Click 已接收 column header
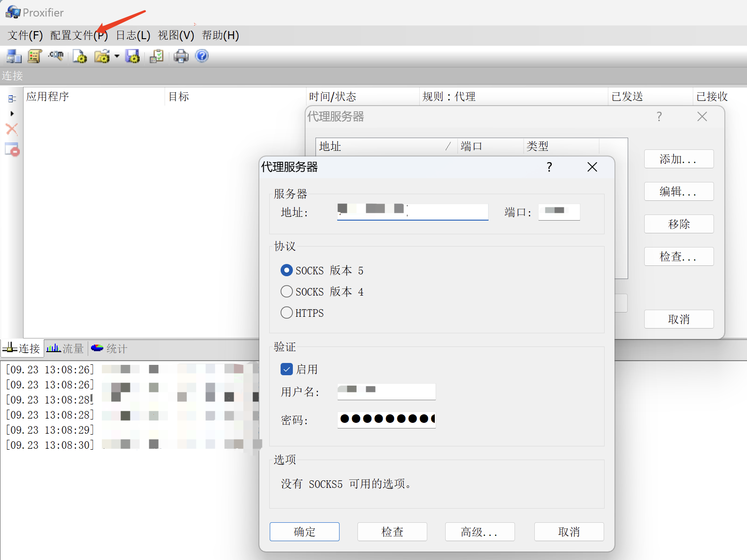 (720, 97)
